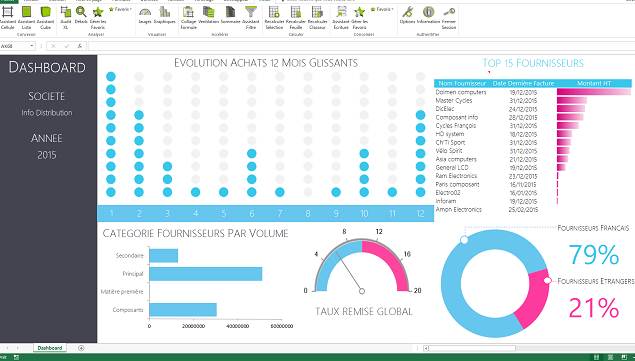The width and height of the screenshot is (635, 361).
Task: Click Fermer Session key icon
Action: 449,18
